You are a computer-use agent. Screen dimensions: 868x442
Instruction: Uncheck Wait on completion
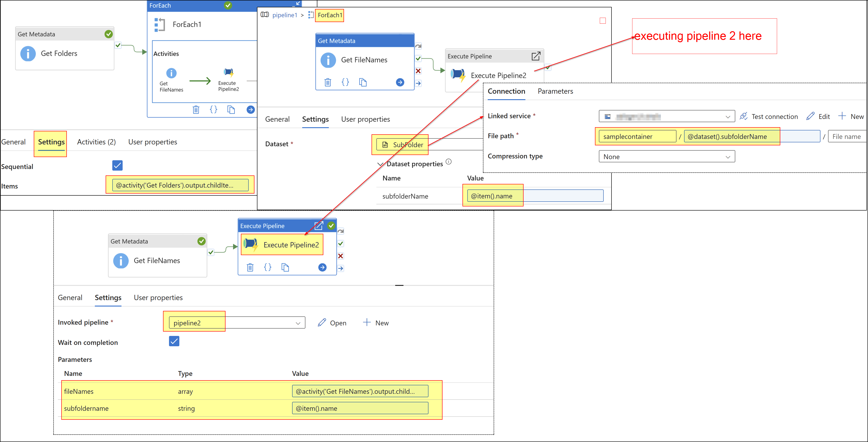tap(174, 341)
